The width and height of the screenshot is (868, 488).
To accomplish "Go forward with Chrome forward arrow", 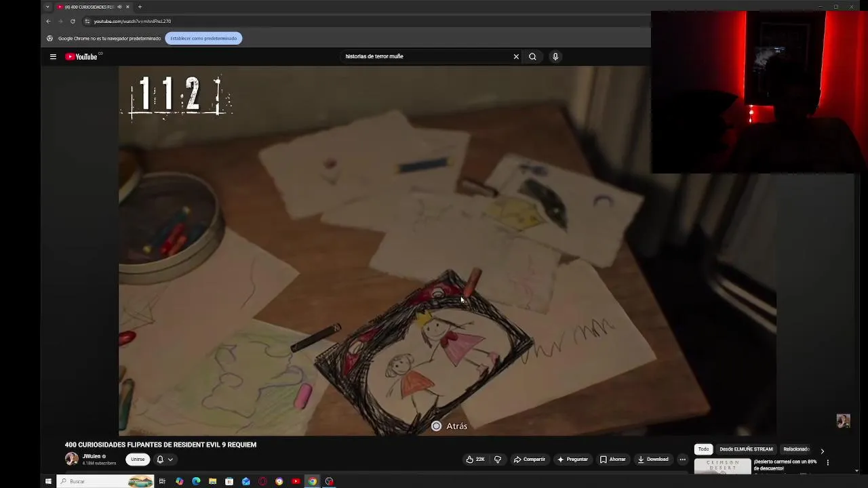I will pos(60,21).
